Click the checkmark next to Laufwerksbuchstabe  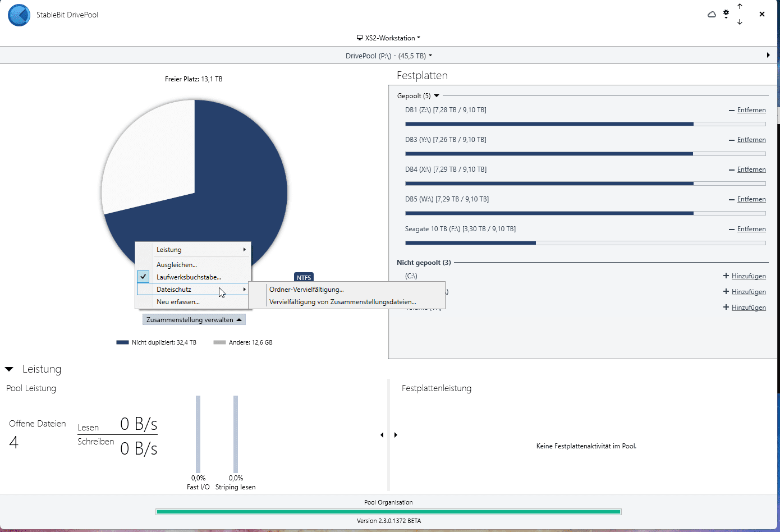pyautogui.click(x=144, y=277)
